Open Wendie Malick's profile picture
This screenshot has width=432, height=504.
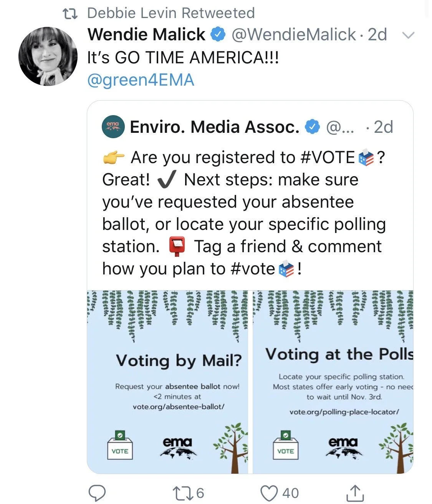[48, 56]
